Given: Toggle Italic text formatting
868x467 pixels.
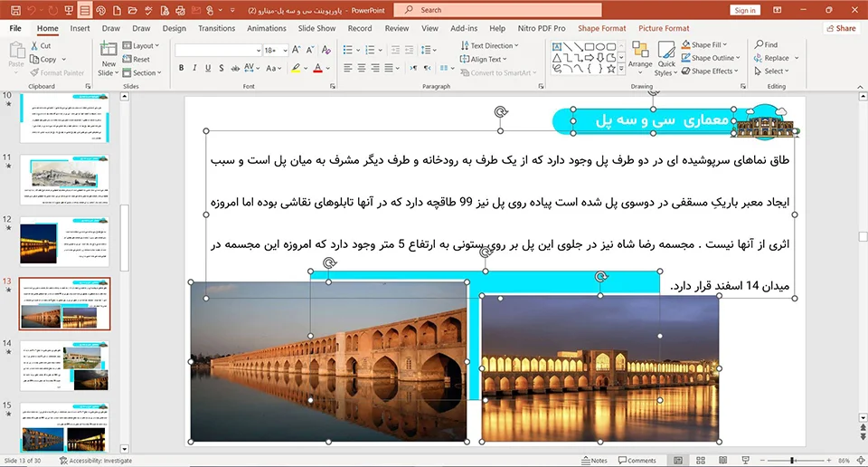Looking at the screenshot, I should 194,68.
